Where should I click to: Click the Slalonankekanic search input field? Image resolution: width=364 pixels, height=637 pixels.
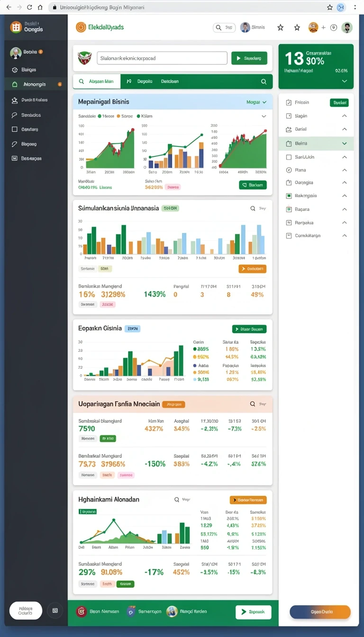[x=162, y=58]
